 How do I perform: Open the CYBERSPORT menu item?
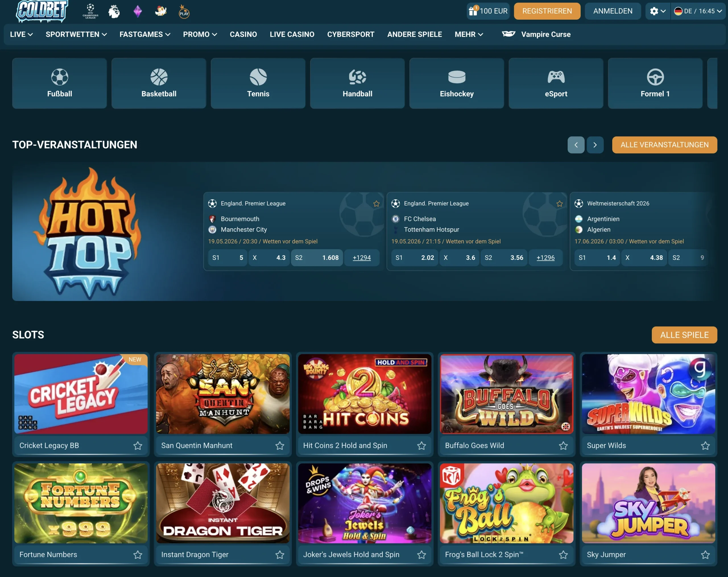[351, 34]
